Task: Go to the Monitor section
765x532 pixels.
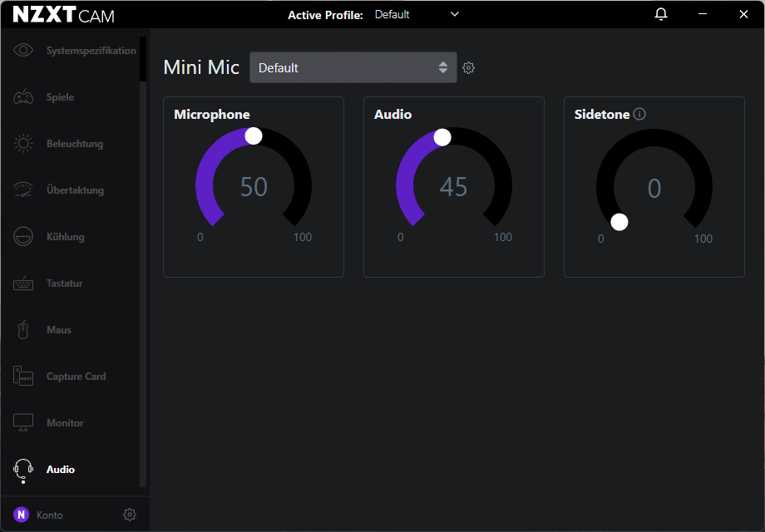Action: click(x=65, y=423)
